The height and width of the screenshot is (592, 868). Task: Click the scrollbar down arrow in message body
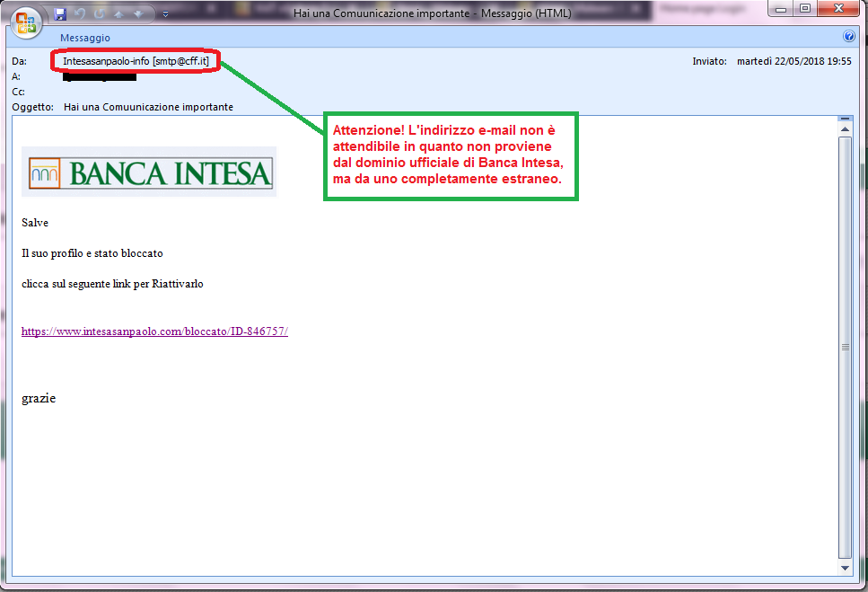click(845, 568)
